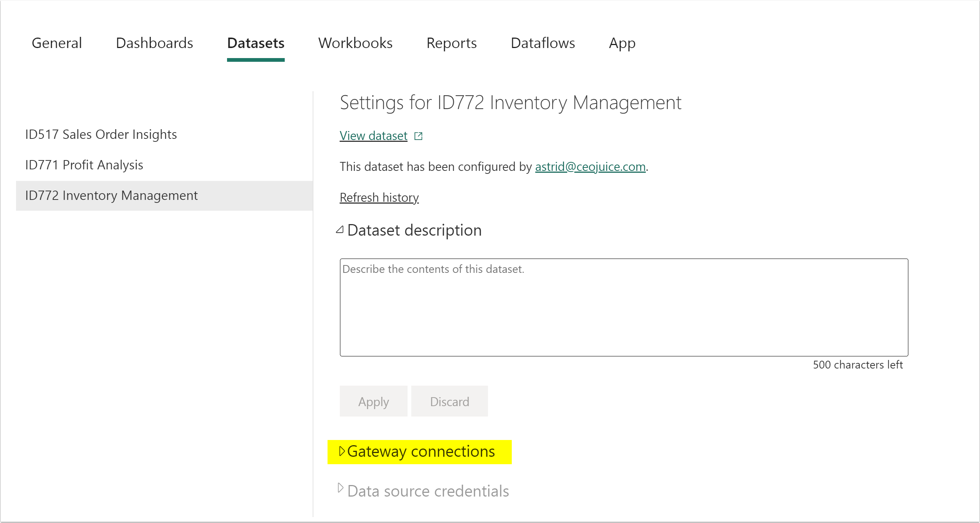Click the 'Settings for ID772 Inventory Management' heading
980x523 pixels.
point(510,103)
